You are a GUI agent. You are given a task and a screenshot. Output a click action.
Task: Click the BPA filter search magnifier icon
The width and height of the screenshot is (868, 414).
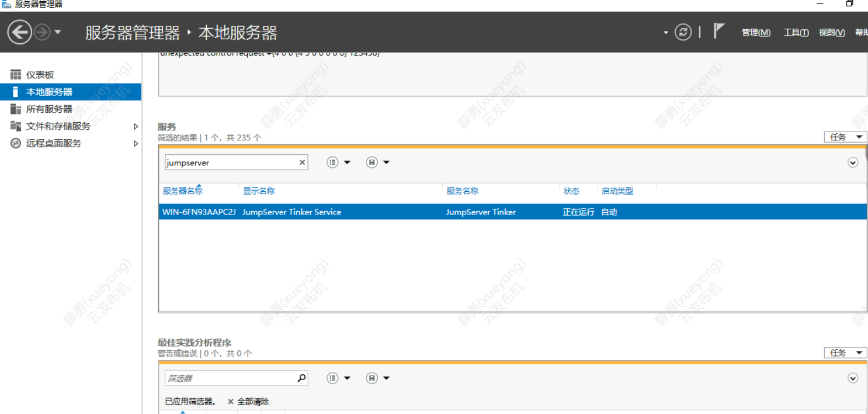pos(301,378)
